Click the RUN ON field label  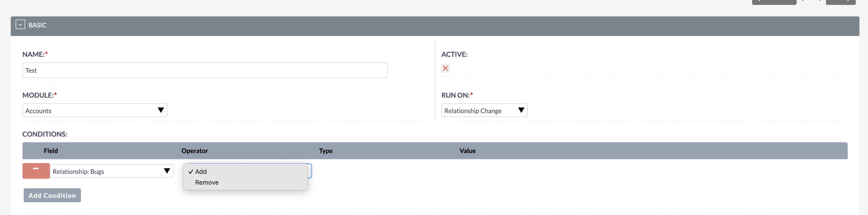point(455,95)
